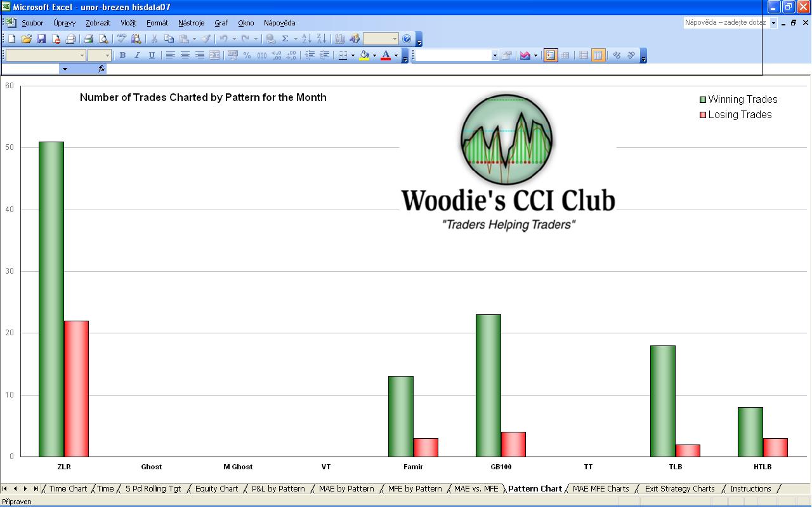812x508 pixels.
Task: Save the workbook with the floppy icon
Action: pos(41,39)
